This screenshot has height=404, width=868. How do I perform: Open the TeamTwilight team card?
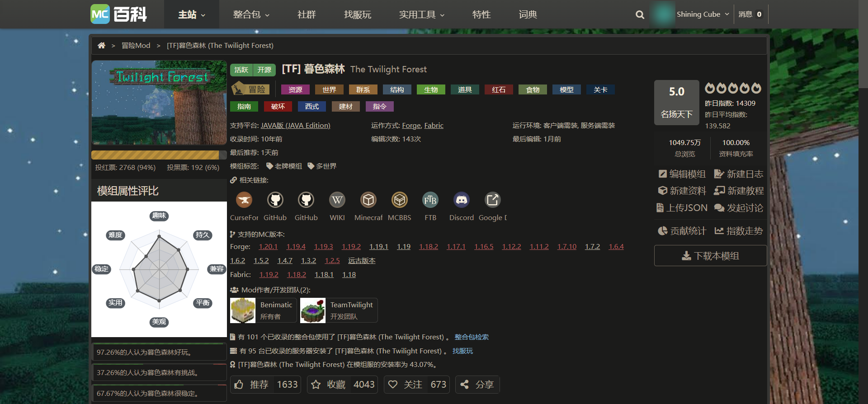(339, 310)
